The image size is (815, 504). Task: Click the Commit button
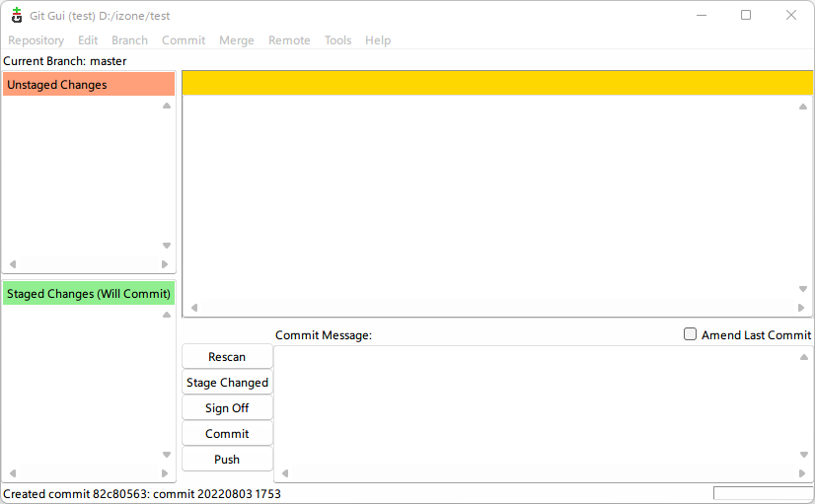pyautogui.click(x=227, y=434)
